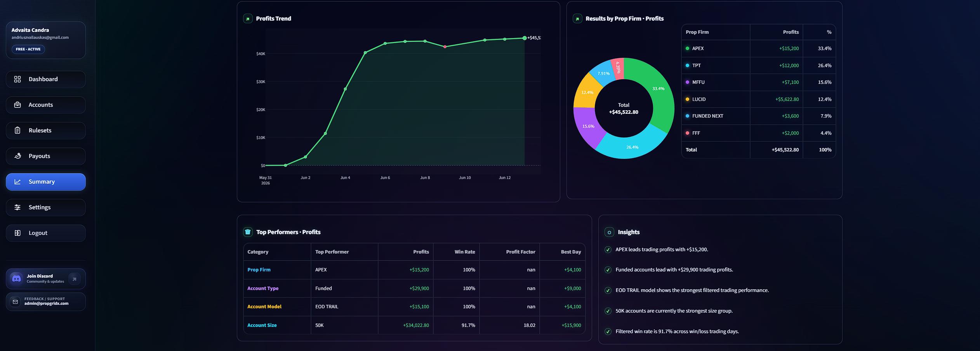
Task: Click the yellow LUCID legend dot
Action: click(x=687, y=99)
